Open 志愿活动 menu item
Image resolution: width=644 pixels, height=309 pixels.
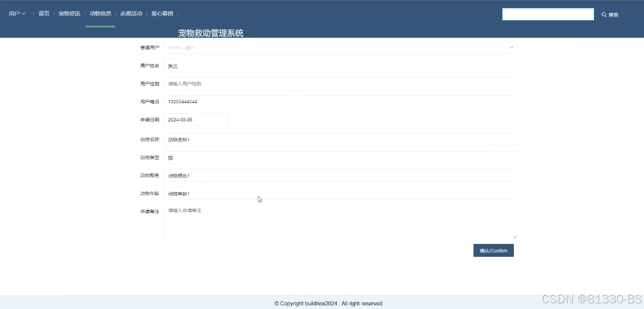(131, 13)
